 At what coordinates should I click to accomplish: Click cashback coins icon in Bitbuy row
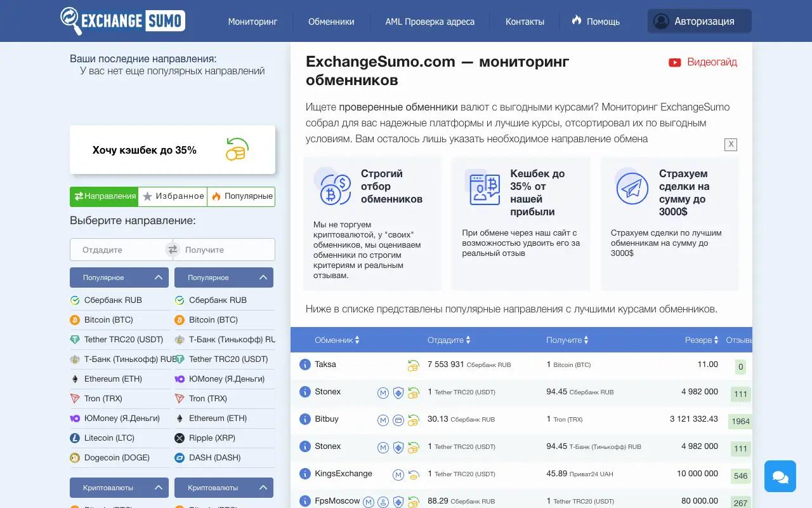(x=413, y=420)
